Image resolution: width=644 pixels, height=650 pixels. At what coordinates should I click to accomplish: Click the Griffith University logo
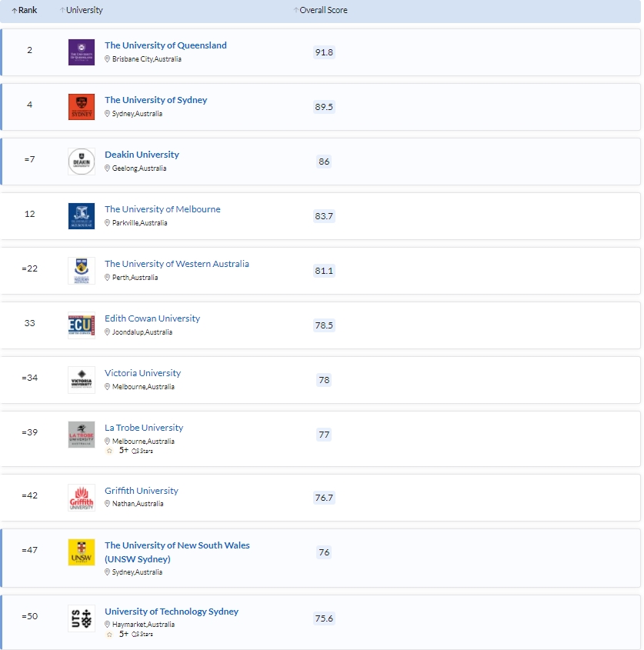pos(82,498)
